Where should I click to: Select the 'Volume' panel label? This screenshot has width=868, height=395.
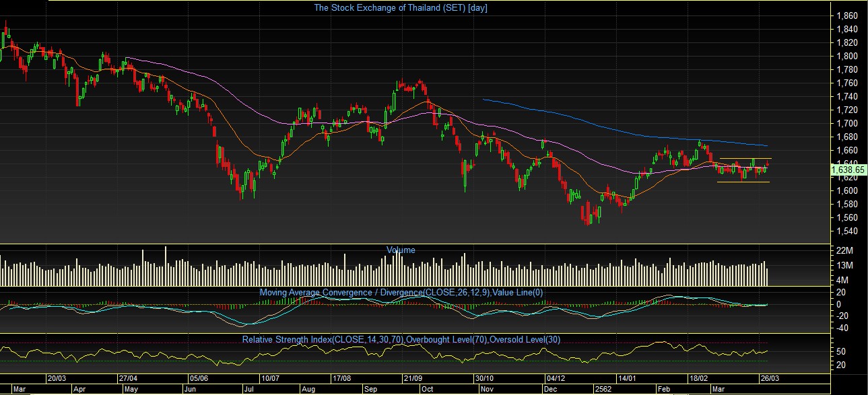pyautogui.click(x=401, y=250)
